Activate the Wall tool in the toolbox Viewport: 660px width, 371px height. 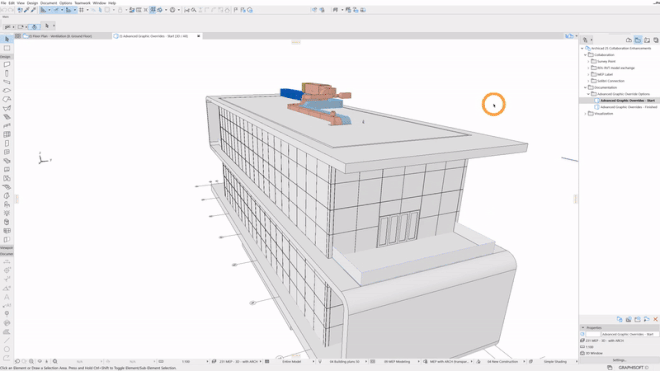(x=7, y=64)
